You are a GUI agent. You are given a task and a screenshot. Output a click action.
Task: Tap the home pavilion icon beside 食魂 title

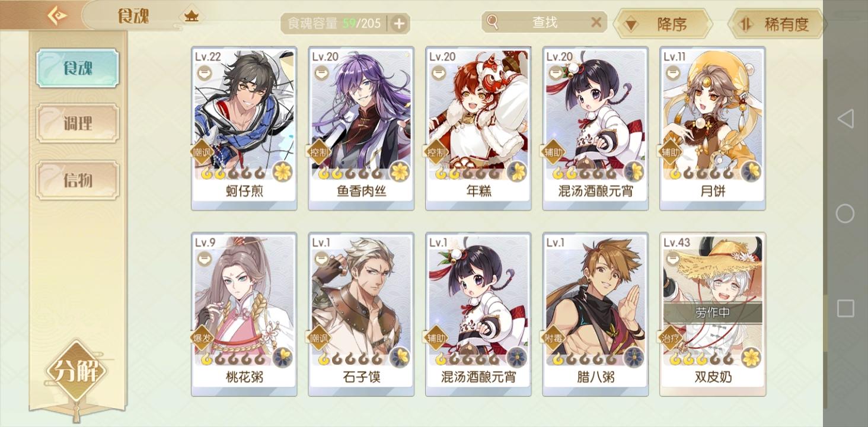[x=191, y=17]
